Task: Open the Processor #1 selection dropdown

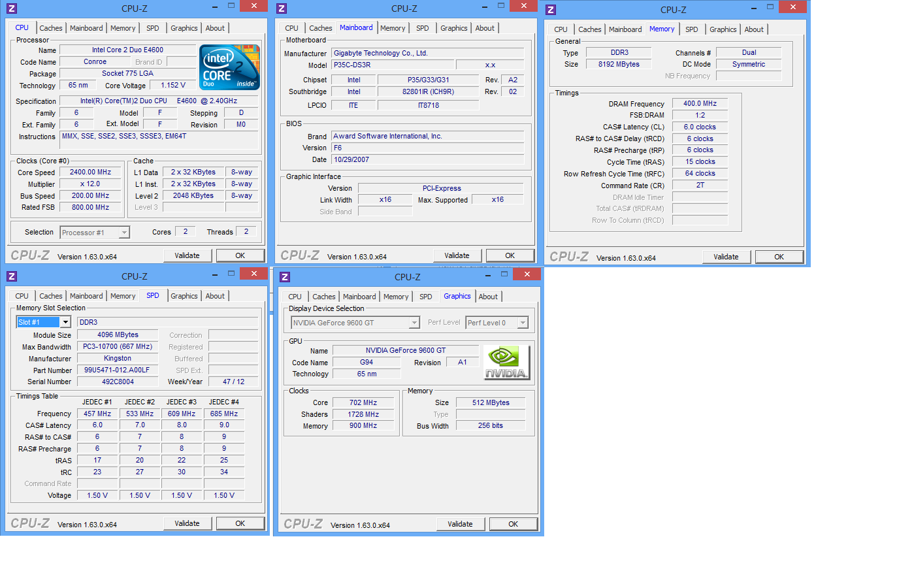Action: point(124,233)
